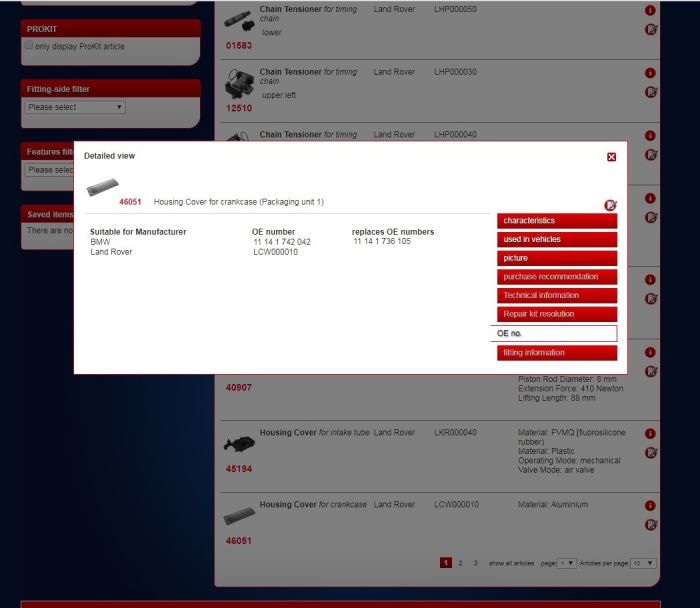
Task: Click notepad icon for article 46051 in list
Action: (651, 525)
